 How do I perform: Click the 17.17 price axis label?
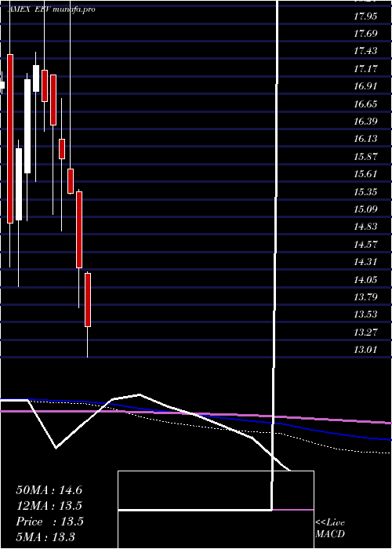click(365, 69)
